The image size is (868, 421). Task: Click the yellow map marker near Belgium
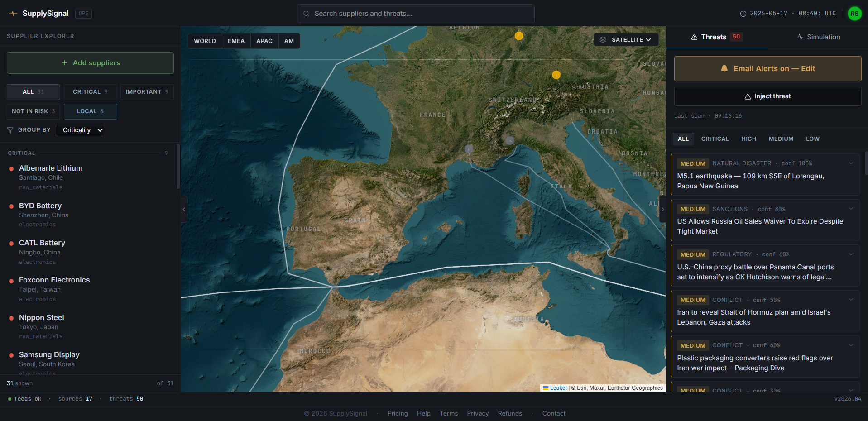pyautogui.click(x=519, y=36)
